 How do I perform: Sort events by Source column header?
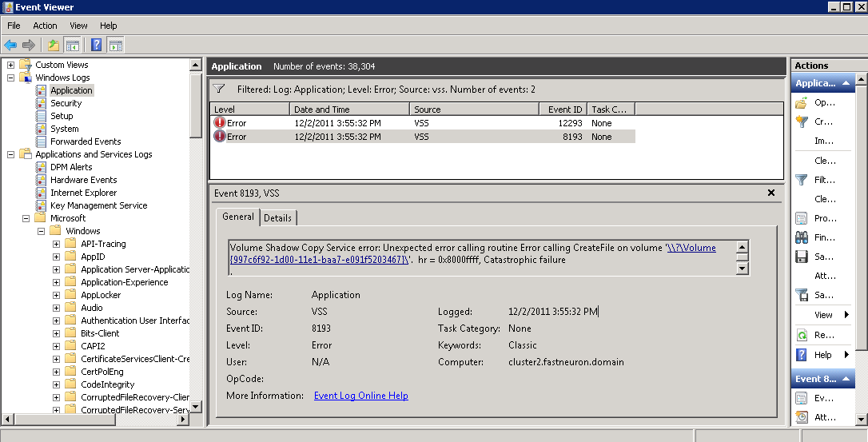coord(475,110)
